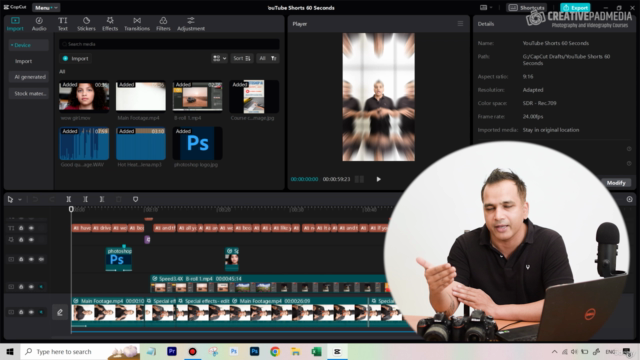Switch to the Import media tab
The image size is (640, 360).
[x=15, y=24]
